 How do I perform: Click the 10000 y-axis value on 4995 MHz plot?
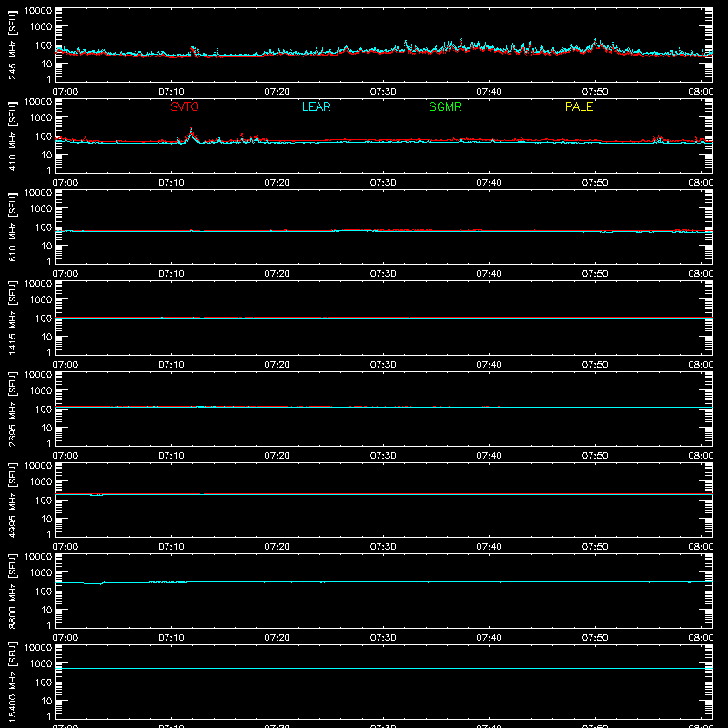pos(38,466)
